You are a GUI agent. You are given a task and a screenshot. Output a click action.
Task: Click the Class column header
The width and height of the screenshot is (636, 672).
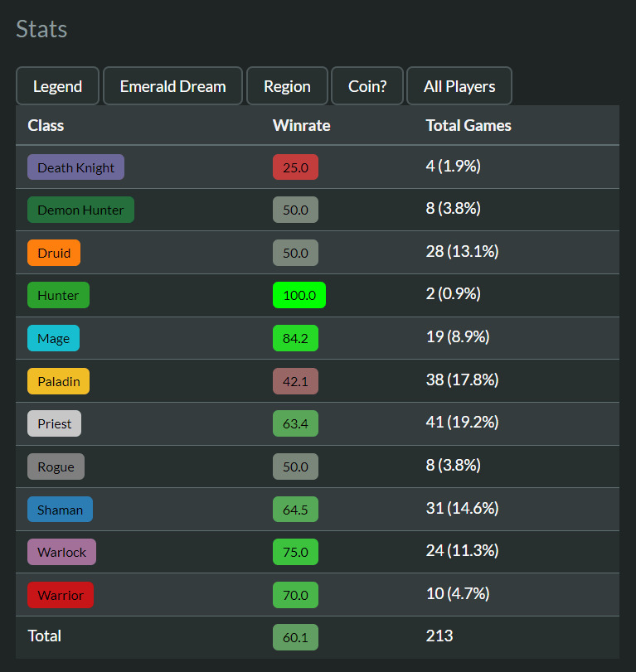(46, 126)
